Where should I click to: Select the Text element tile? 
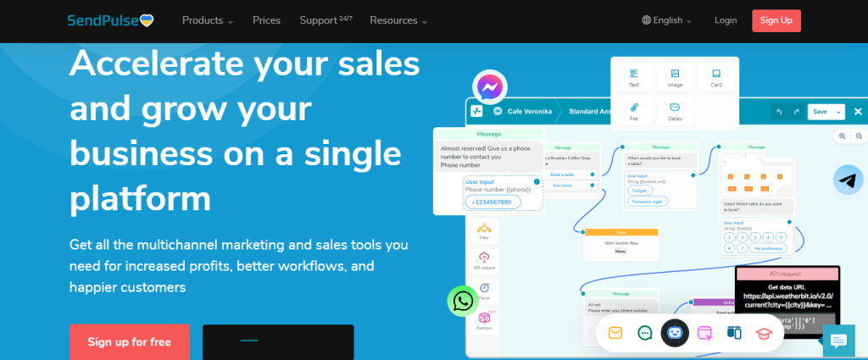634,78
